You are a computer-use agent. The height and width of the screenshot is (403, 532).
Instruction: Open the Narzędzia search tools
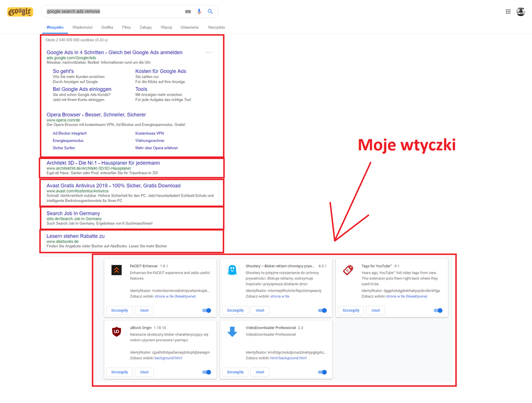coord(217,28)
